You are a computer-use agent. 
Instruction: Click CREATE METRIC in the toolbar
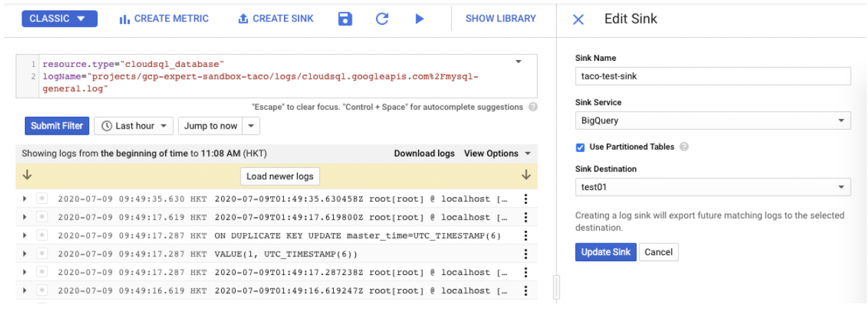point(164,19)
